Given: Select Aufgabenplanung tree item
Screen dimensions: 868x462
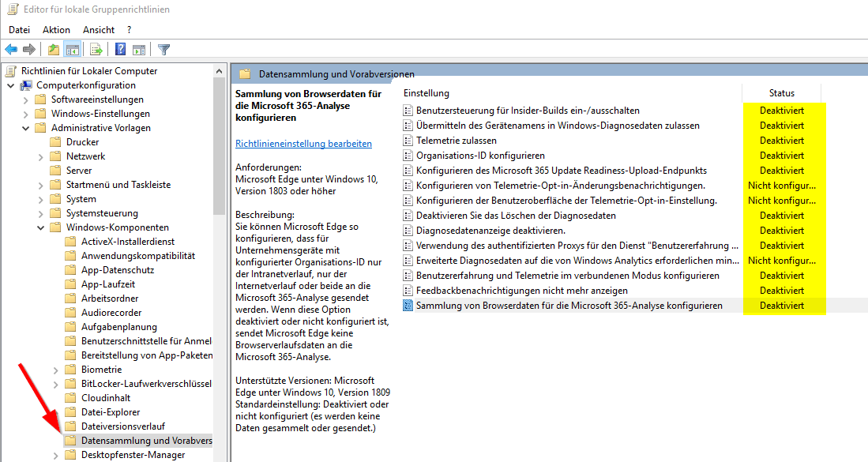Looking at the screenshot, I should tap(119, 327).
